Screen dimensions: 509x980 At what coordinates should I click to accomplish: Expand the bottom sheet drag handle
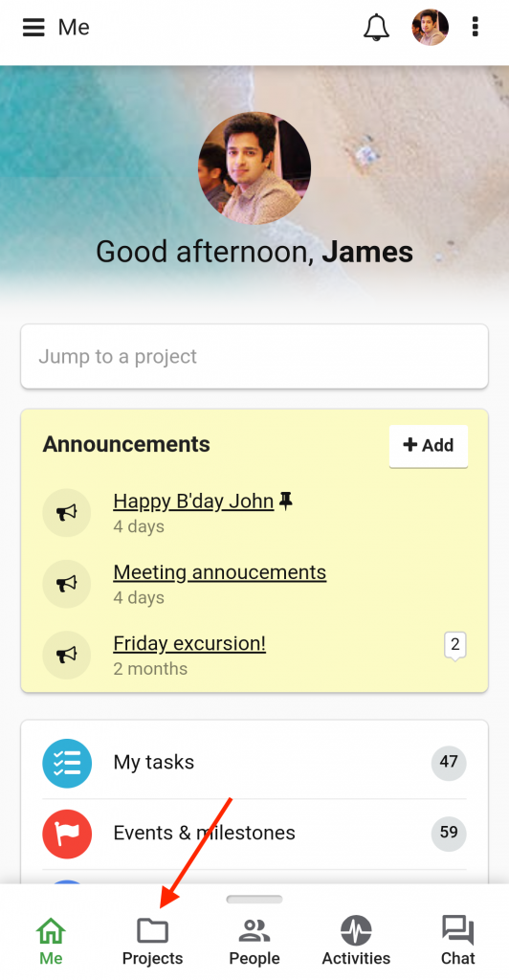(254, 900)
